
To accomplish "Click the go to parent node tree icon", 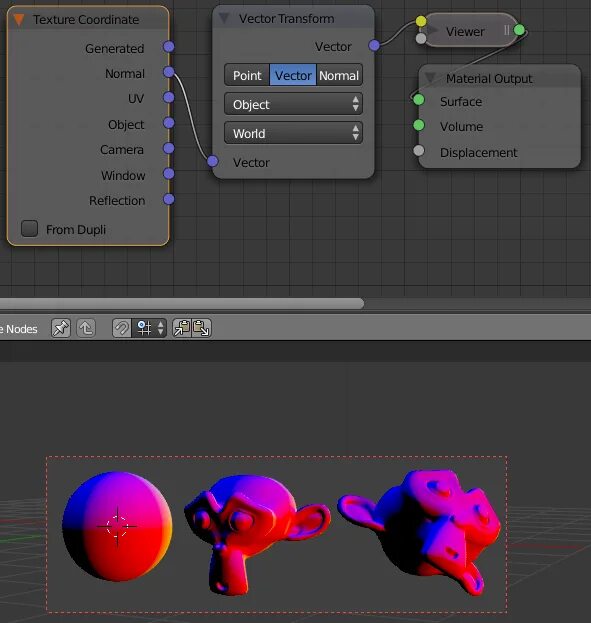I will click(86, 328).
